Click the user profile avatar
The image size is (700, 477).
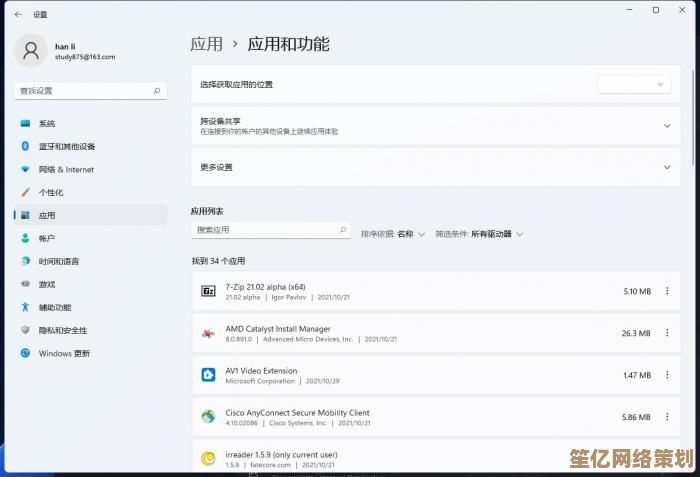click(x=32, y=51)
